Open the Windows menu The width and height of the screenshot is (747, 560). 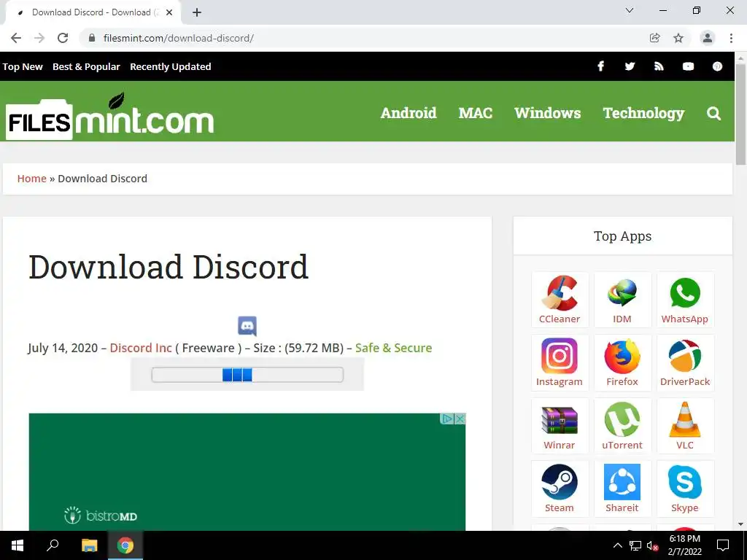548,113
